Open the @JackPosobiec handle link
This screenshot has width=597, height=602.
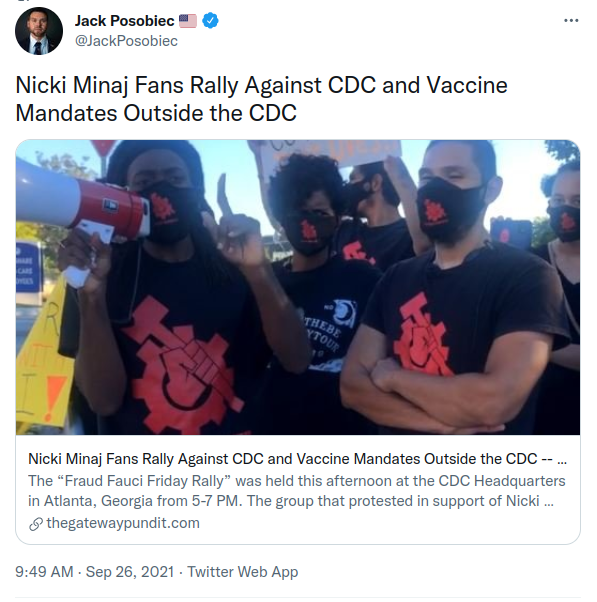coord(126,41)
